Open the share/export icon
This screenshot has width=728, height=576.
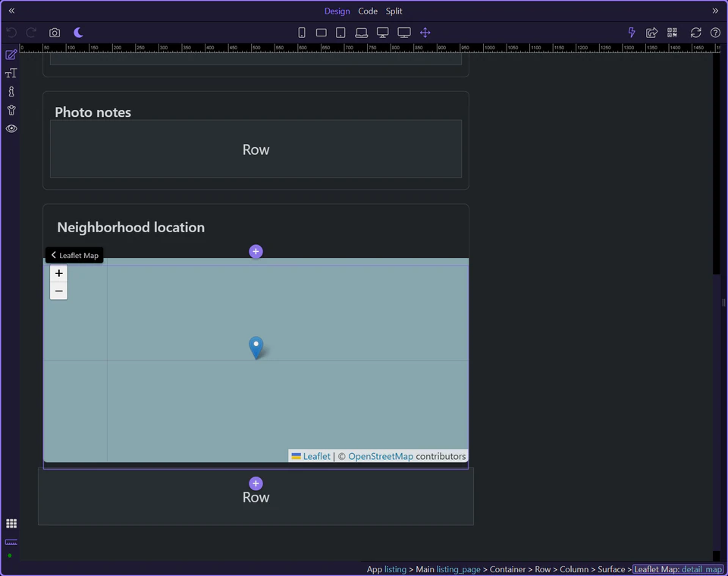[651, 33]
